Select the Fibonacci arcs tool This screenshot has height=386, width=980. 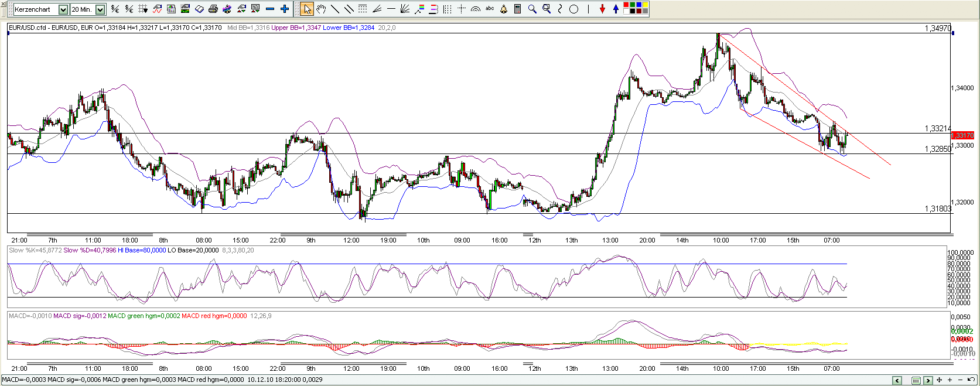(476, 9)
